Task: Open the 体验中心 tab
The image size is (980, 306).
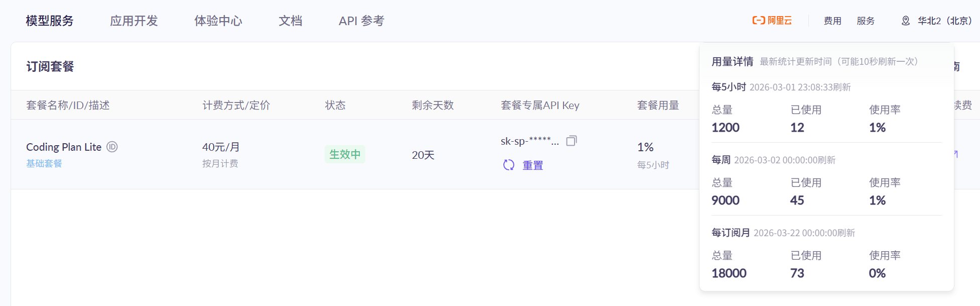Action: click(x=218, y=21)
